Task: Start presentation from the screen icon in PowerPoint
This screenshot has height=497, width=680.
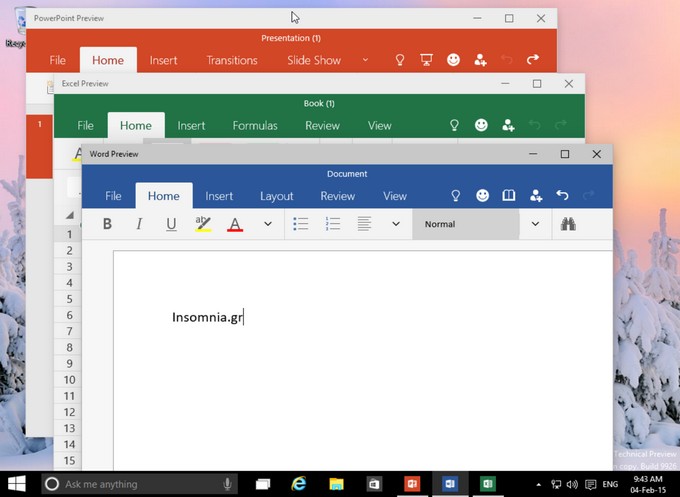Action: pyautogui.click(x=426, y=60)
